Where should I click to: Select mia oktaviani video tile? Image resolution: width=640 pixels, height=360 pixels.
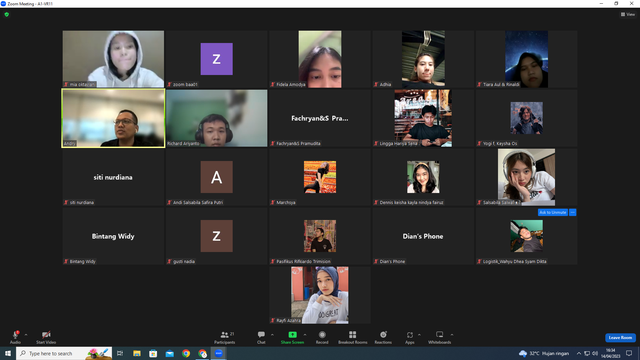[x=113, y=59]
